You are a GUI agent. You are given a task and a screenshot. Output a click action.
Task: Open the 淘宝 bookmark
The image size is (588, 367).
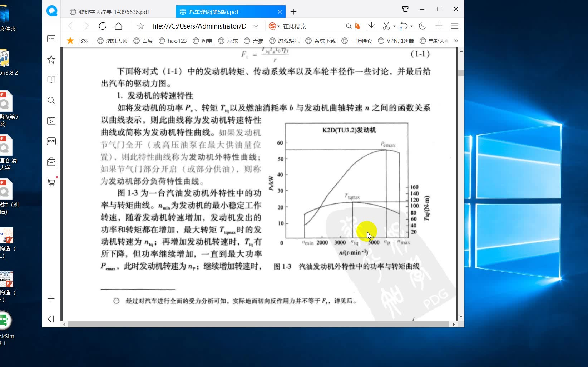click(x=203, y=41)
